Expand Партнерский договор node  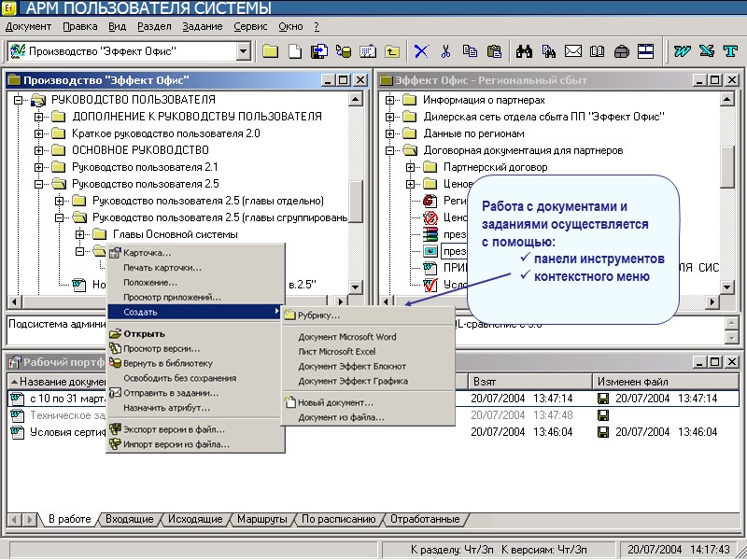point(410,167)
